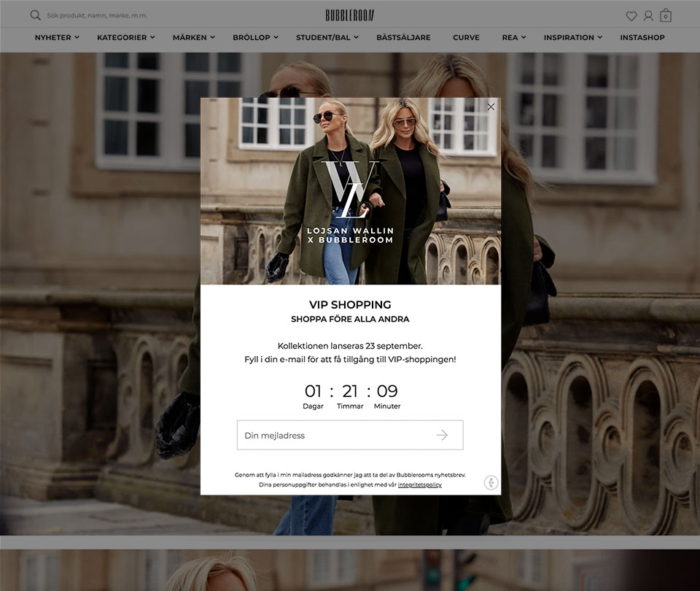This screenshot has height=591, width=700.
Task: Focus the search product field
Action: pos(97,15)
